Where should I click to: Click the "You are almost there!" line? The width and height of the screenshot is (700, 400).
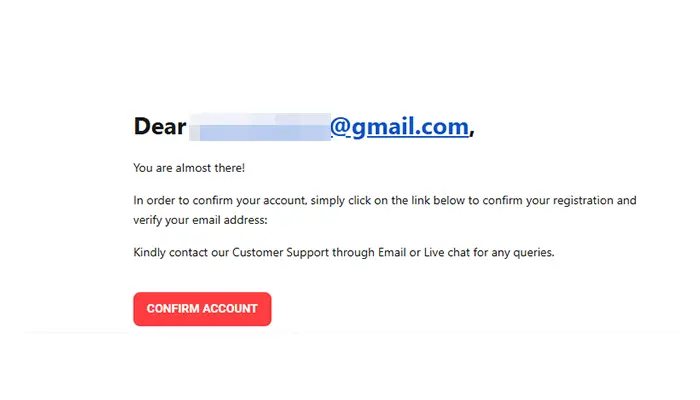(x=189, y=168)
